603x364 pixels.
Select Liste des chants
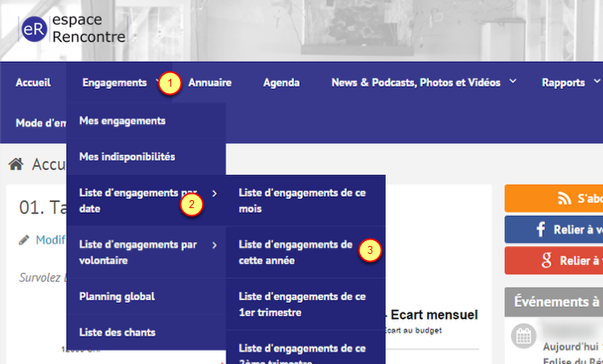coord(146,332)
